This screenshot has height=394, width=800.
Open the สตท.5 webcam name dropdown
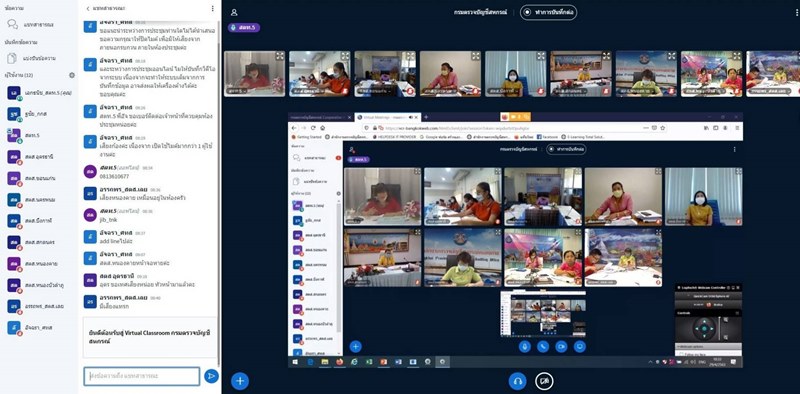pyautogui.click(x=236, y=91)
